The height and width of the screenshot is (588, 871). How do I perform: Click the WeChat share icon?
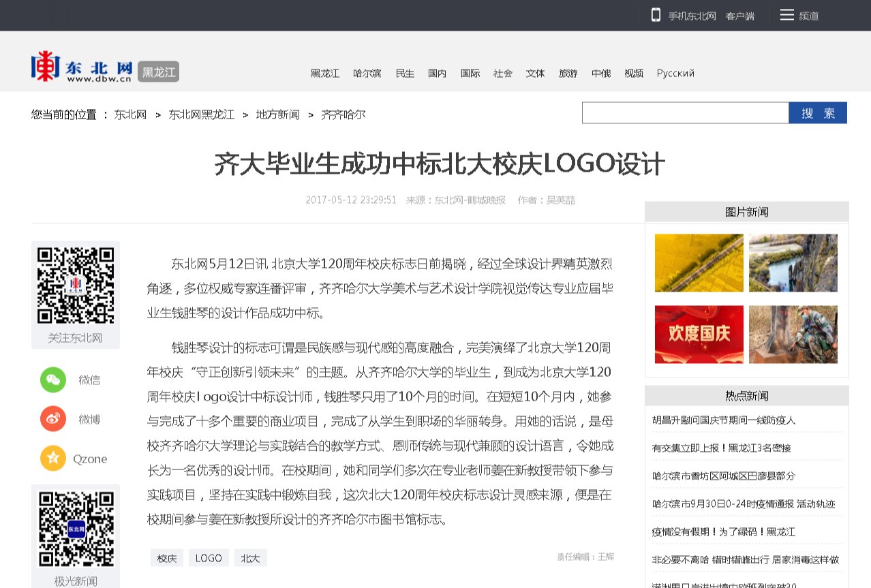point(53,380)
